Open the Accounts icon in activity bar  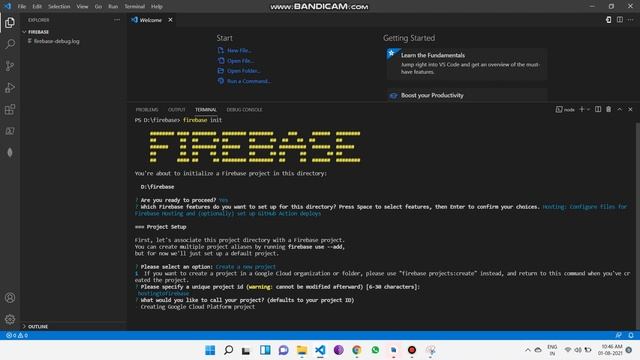coord(10,298)
